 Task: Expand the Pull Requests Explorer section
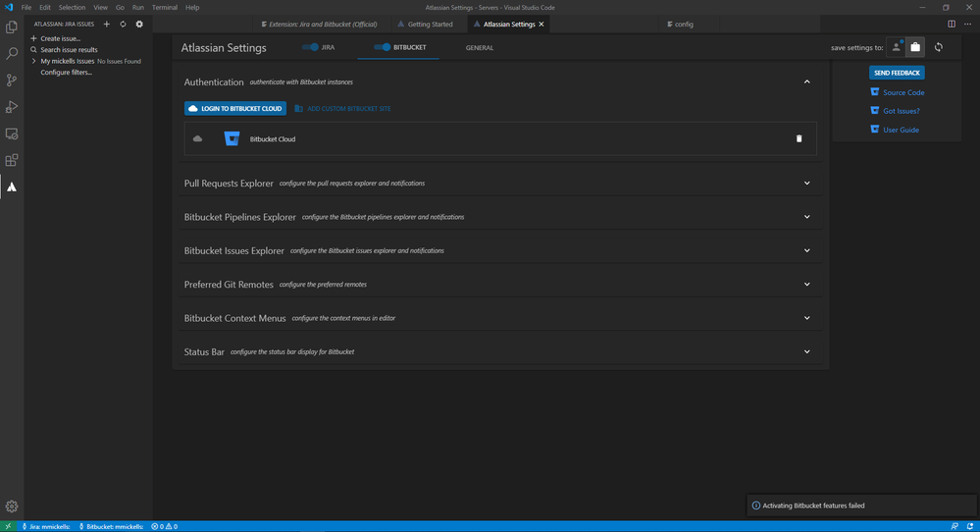tap(807, 184)
